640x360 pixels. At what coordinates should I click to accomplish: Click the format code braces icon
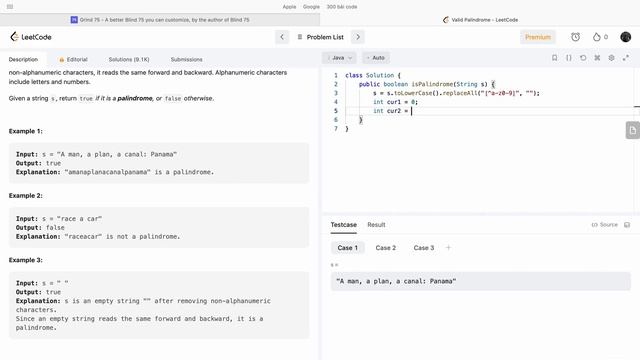point(569,58)
